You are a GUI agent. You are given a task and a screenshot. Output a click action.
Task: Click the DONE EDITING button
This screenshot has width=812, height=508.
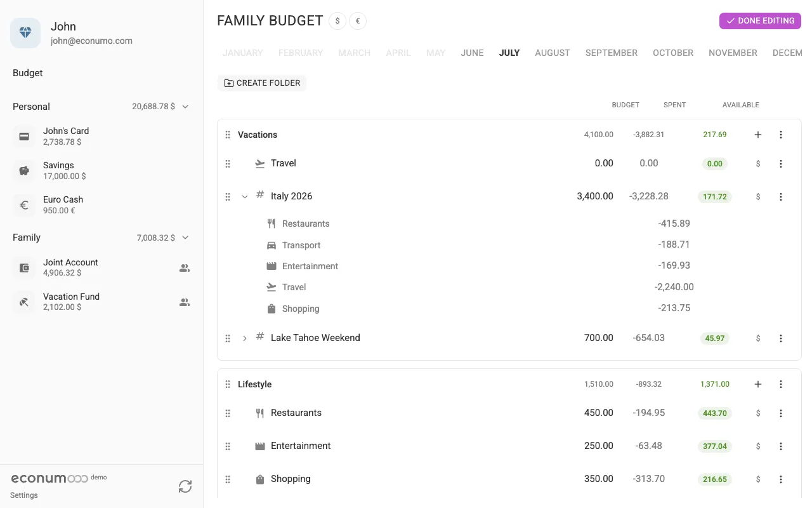point(760,21)
